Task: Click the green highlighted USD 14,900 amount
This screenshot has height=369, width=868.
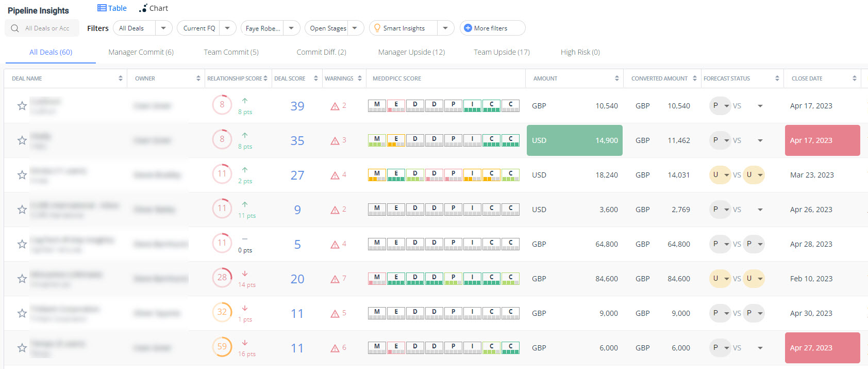Action: (x=575, y=140)
